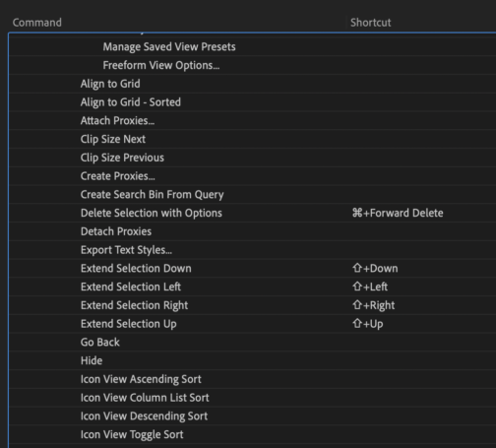Select Manage Saved View Presets command
The width and height of the screenshot is (496, 448).
pos(169,46)
